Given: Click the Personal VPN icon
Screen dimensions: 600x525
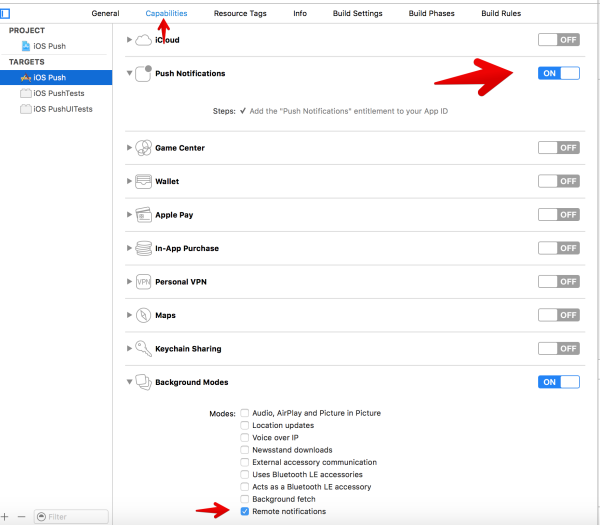Looking at the screenshot, I should 143,282.
